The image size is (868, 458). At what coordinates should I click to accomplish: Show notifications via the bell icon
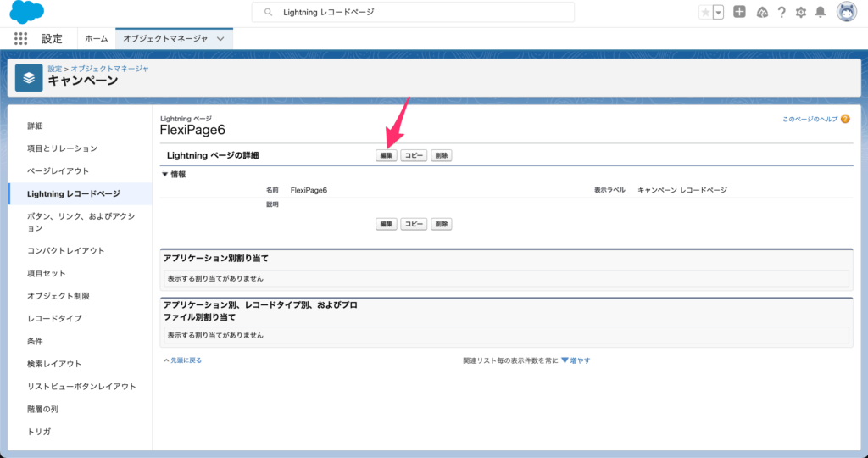click(x=820, y=13)
